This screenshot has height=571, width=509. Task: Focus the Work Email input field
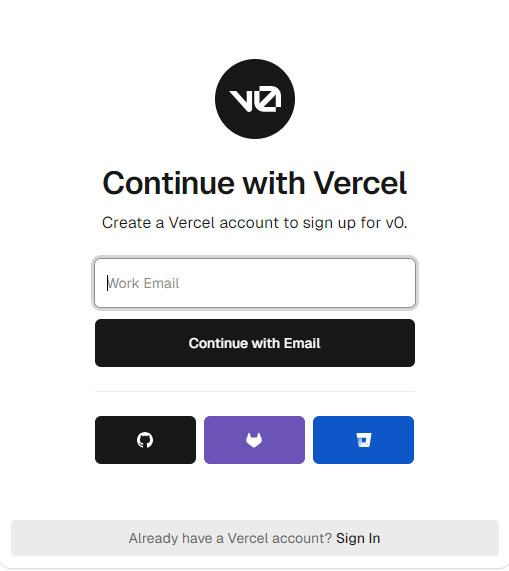tap(255, 283)
